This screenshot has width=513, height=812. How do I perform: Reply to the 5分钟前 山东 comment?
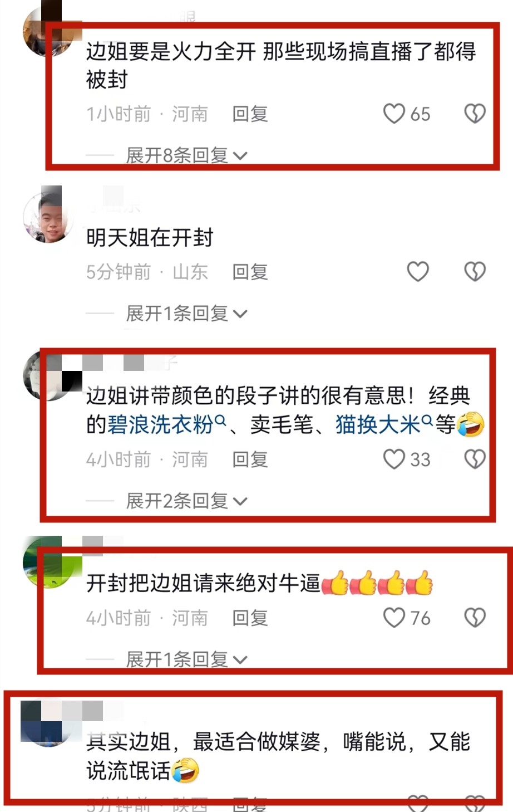pyautogui.click(x=250, y=272)
